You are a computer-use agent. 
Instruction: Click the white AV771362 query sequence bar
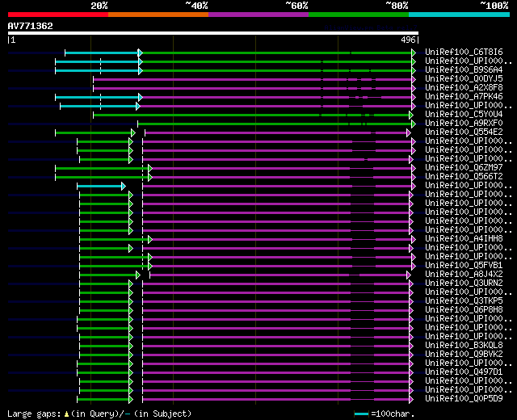tap(213, 33)
